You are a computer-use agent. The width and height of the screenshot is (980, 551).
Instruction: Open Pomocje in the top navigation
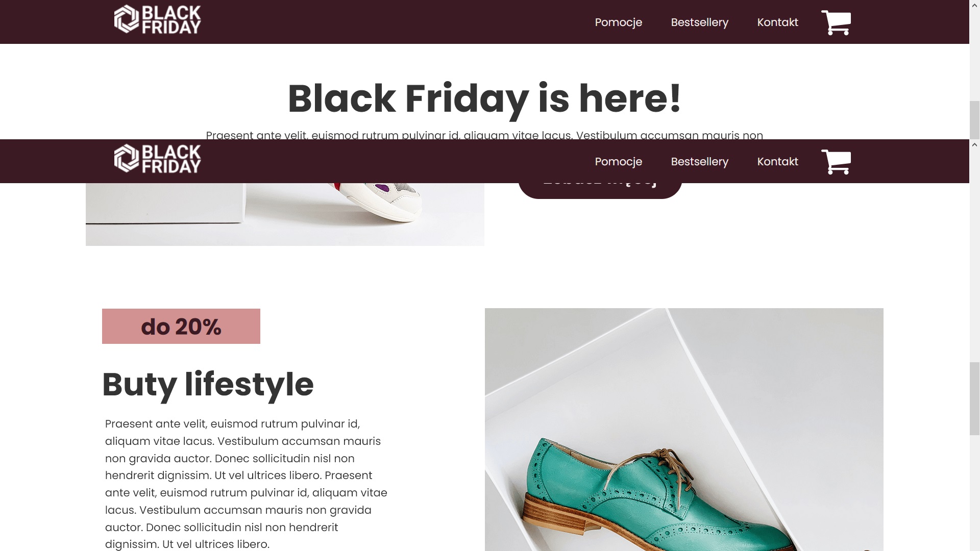[x=618, y=22]
